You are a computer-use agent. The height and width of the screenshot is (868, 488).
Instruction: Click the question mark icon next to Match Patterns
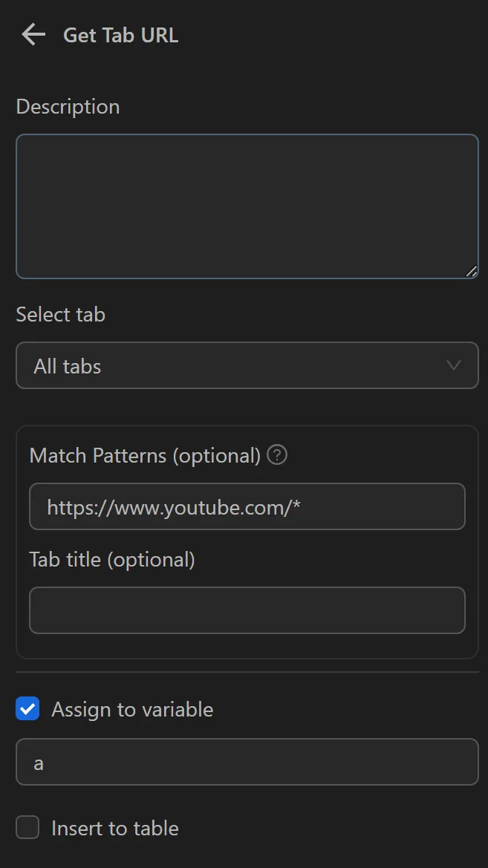[x=276, y=454]
